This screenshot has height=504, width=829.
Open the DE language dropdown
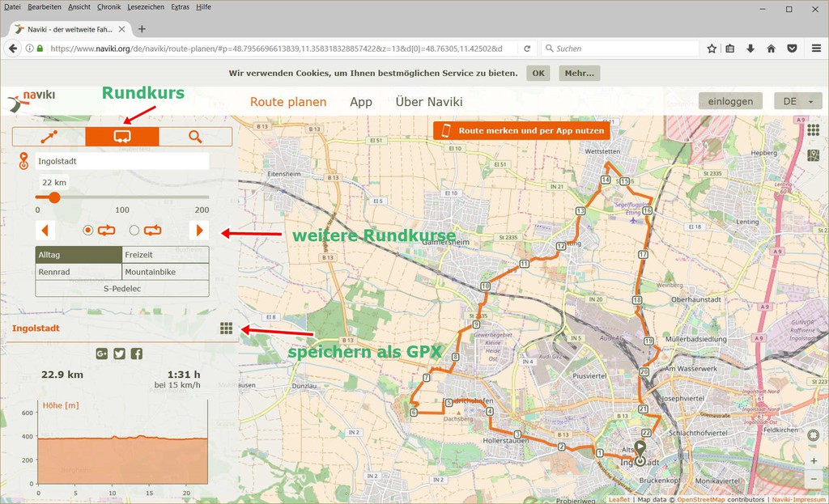click(797, 101)
